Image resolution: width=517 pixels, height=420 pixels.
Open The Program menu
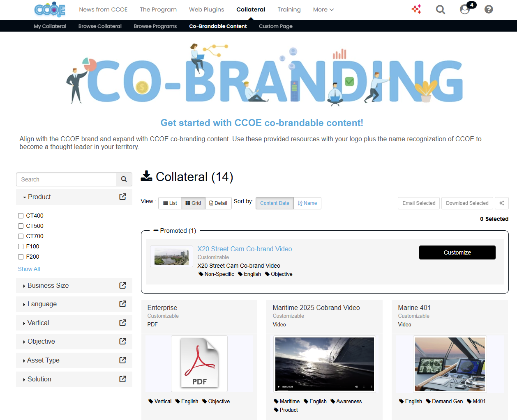(158, 9)
